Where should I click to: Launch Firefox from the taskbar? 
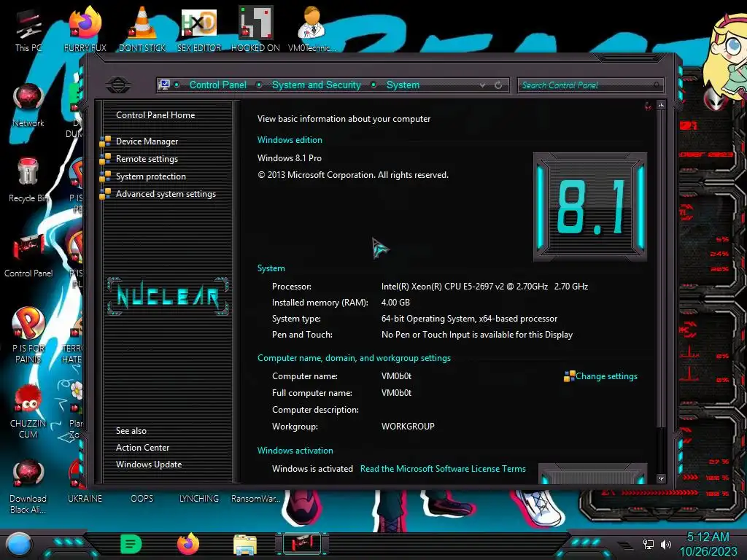[188, 544]
